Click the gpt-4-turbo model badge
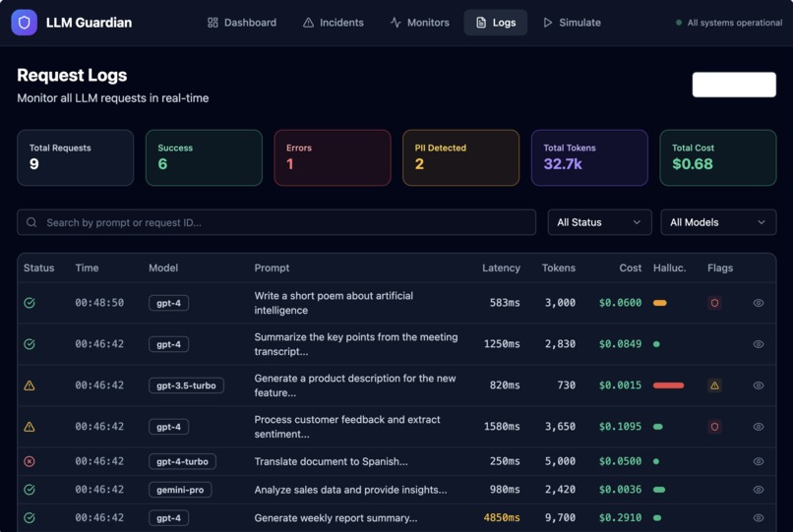The height and width of the screenshot is (532, 793). coord(182,461)
